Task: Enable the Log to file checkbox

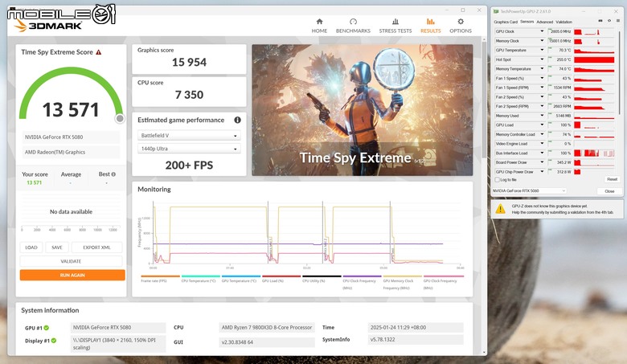Action: click(498, 180)
